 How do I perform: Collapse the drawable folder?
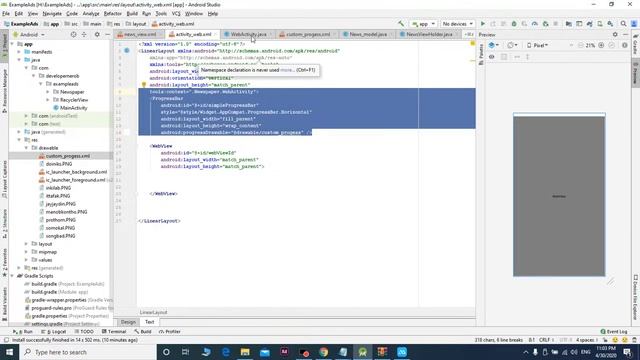(x=27, y=148)
